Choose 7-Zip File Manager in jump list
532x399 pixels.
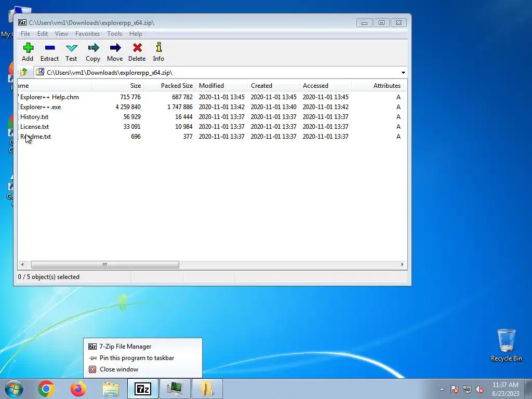tap(143, 347)
